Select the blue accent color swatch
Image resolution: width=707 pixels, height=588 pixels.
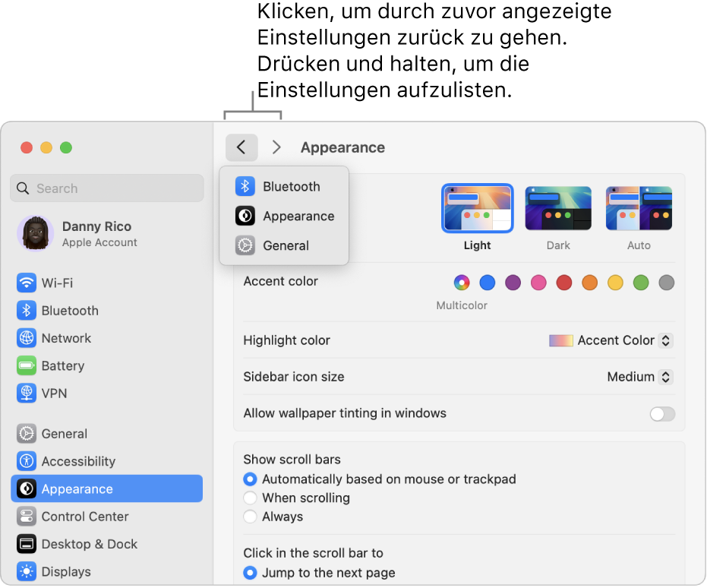(488, 283)
